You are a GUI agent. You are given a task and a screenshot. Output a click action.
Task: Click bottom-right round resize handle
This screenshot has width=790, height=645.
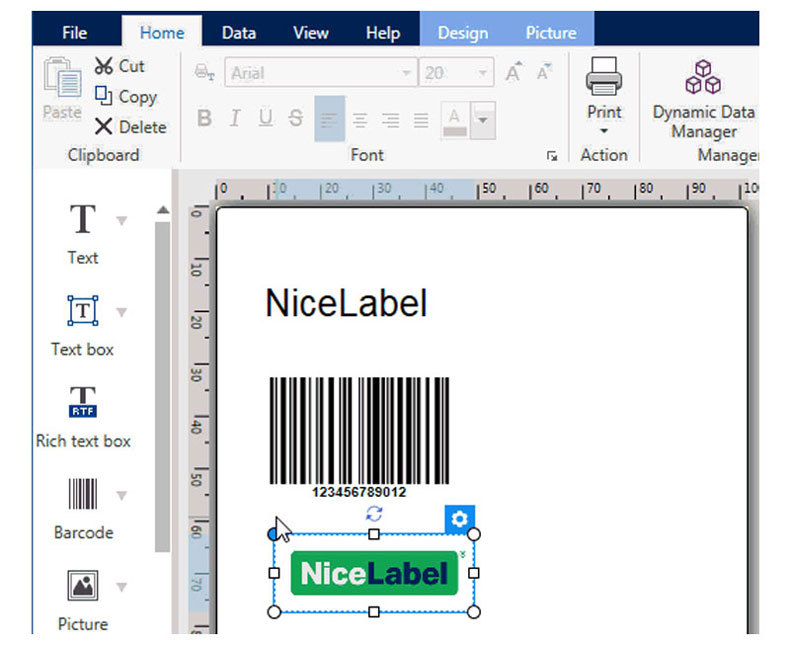pos(474,612)
